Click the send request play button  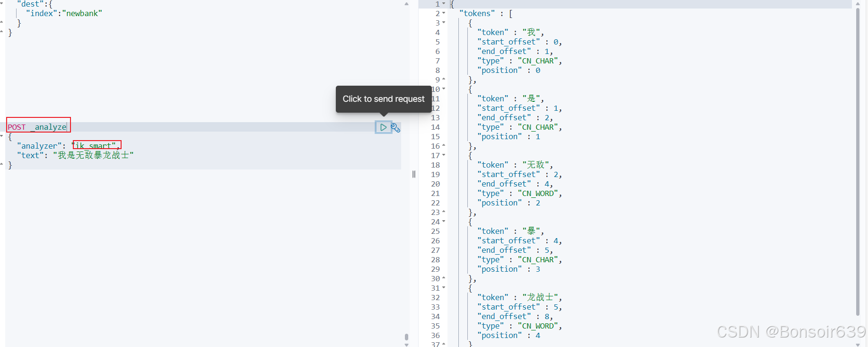383,127
